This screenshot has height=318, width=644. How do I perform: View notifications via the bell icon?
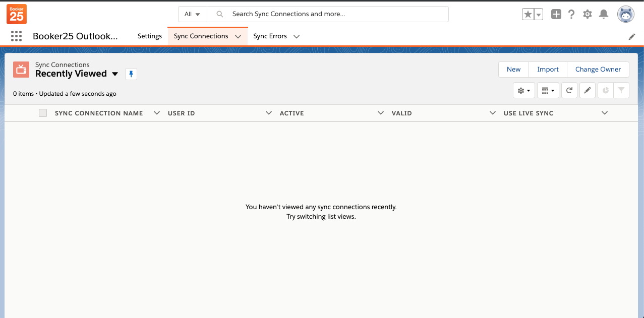click(603, 15)
